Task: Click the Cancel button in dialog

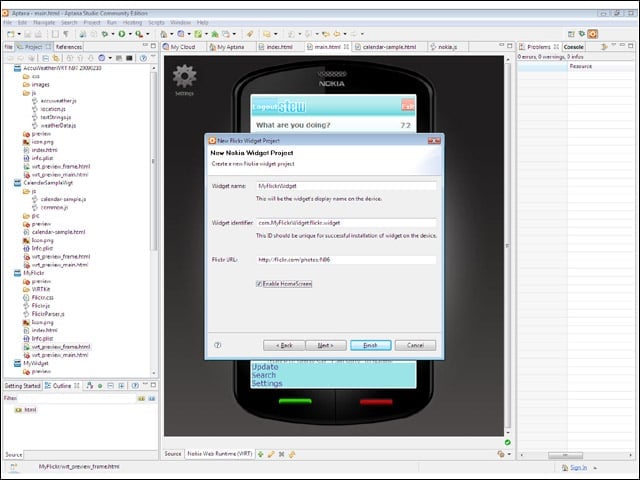Action: (x=415, y=345)
